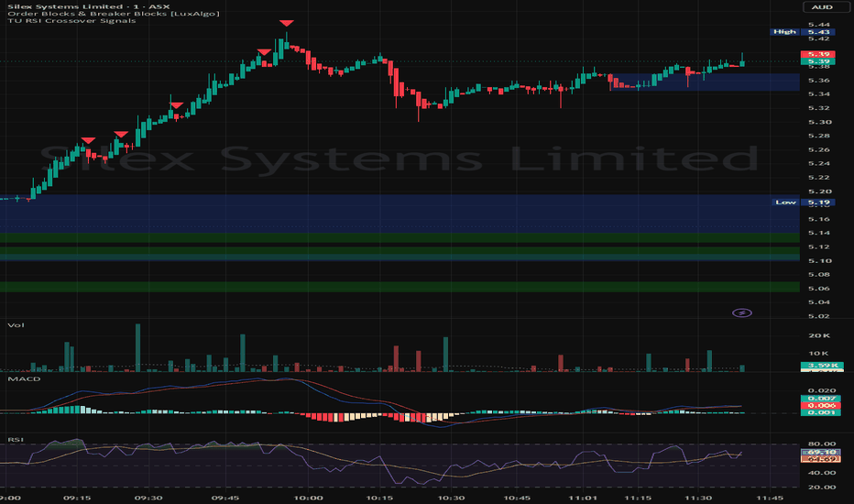
Task: Click the red signal triangle above session high
Action: coord(287,23)
